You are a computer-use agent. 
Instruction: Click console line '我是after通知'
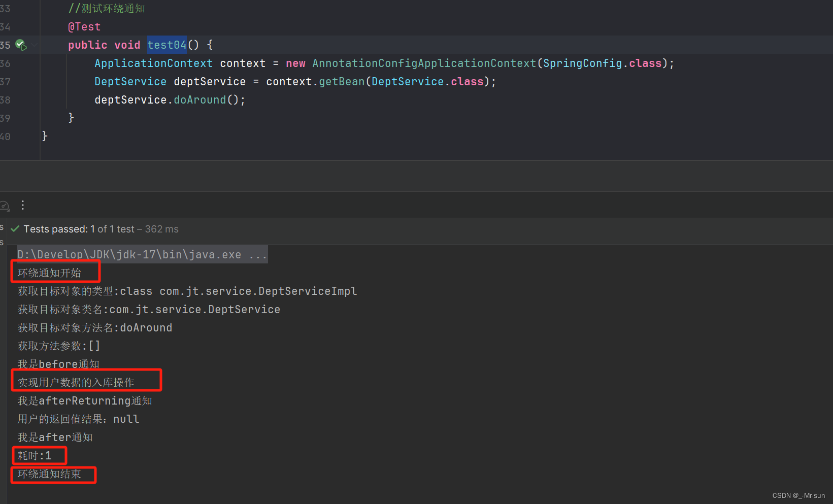coord(55,438)
